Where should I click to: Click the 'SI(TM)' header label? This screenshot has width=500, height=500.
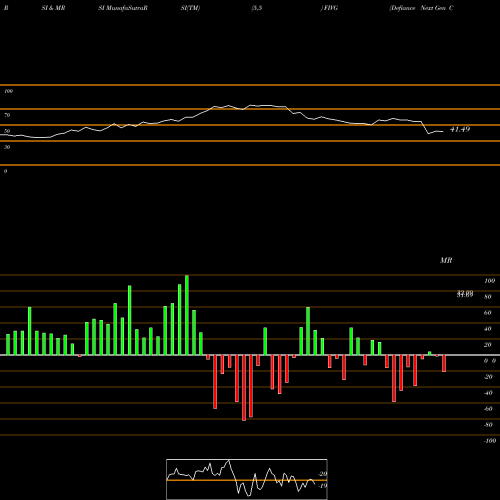coord(190,8)
